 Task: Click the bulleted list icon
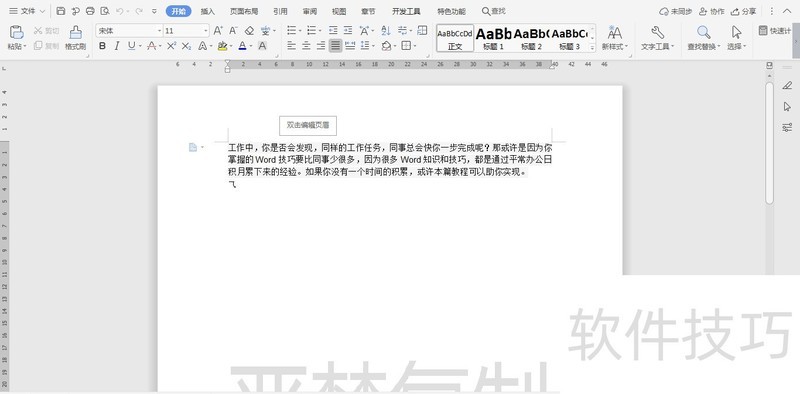291,31
